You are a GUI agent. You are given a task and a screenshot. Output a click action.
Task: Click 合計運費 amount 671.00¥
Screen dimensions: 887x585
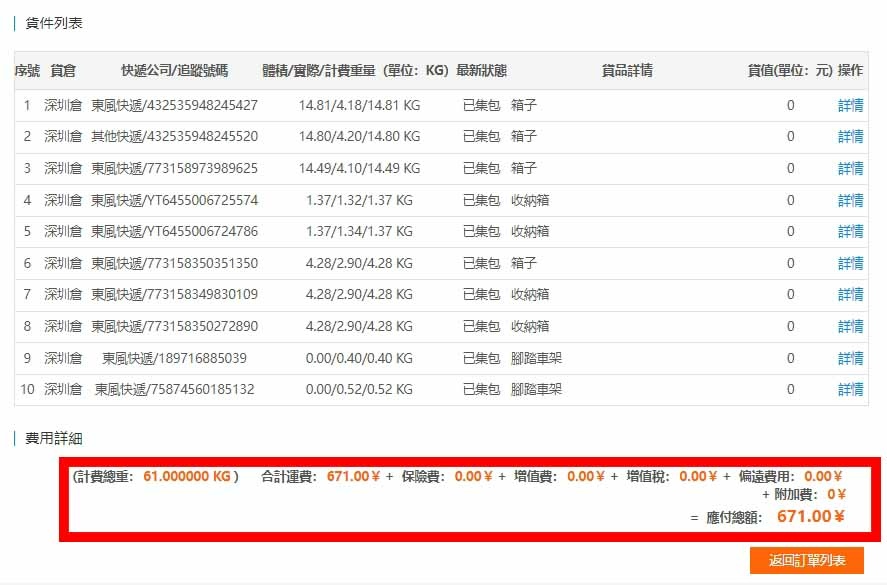354,476
